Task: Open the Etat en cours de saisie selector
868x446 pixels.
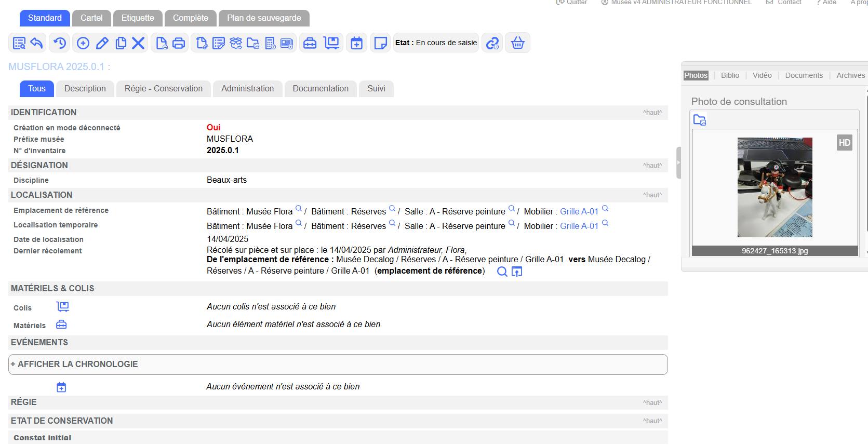Action: [436, 43]
